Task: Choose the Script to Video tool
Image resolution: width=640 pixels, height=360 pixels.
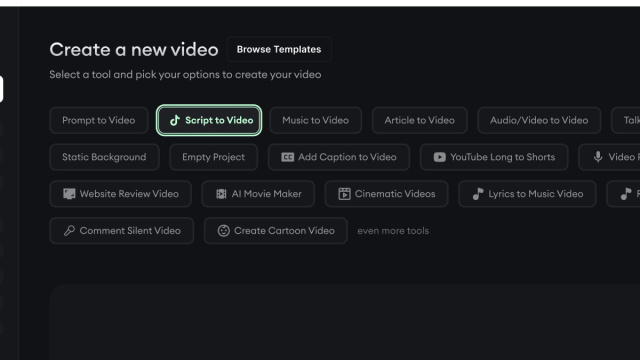Action: click(209, 120)
